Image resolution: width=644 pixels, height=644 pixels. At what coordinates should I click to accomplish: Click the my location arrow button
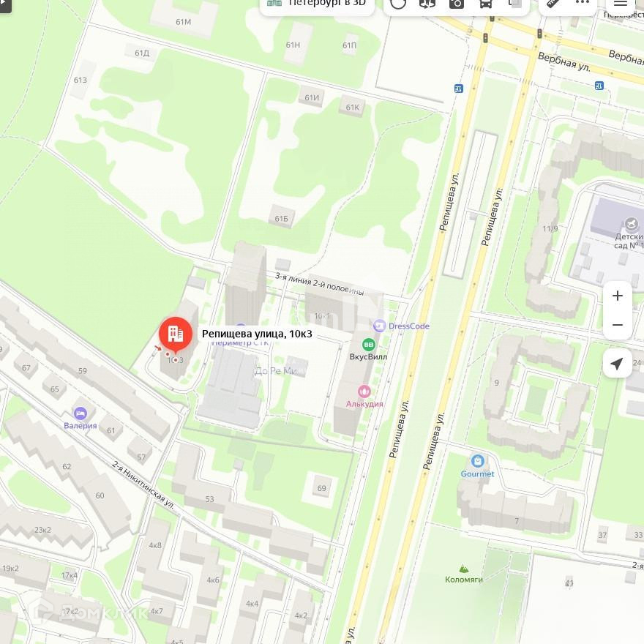[x=617, y=364]
